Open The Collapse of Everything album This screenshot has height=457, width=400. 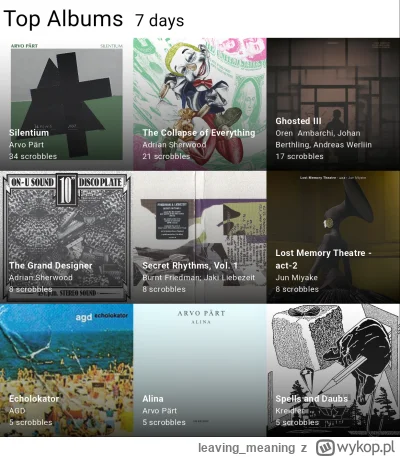coord(200,104)
